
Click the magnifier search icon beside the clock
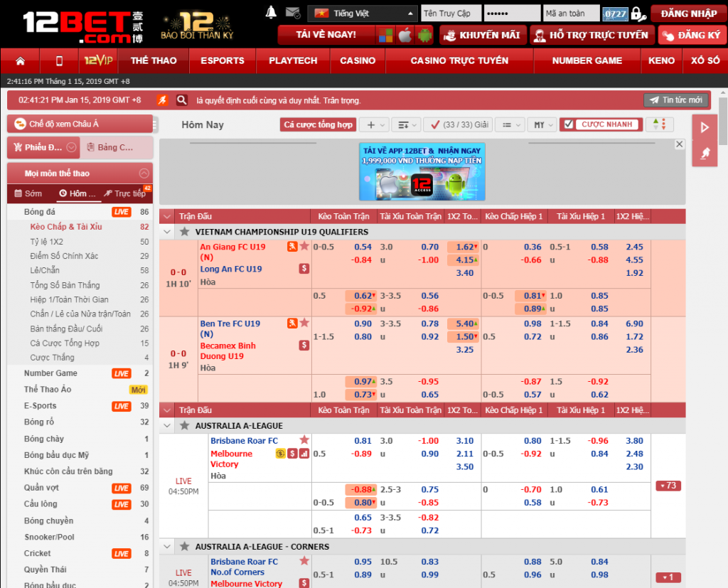[182, 100]
